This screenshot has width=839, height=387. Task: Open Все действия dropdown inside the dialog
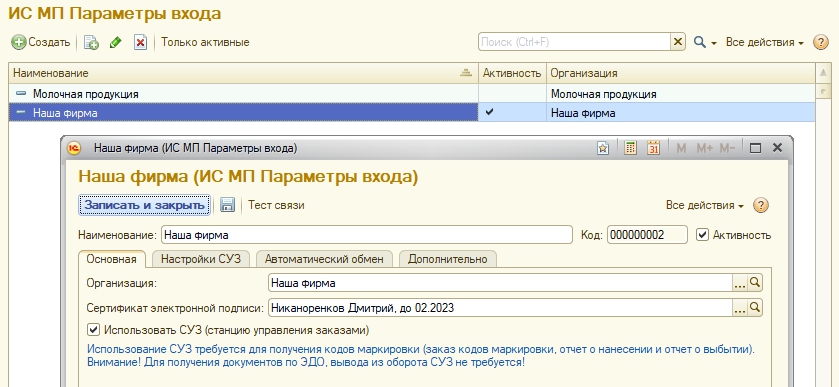tap(705, 205)
